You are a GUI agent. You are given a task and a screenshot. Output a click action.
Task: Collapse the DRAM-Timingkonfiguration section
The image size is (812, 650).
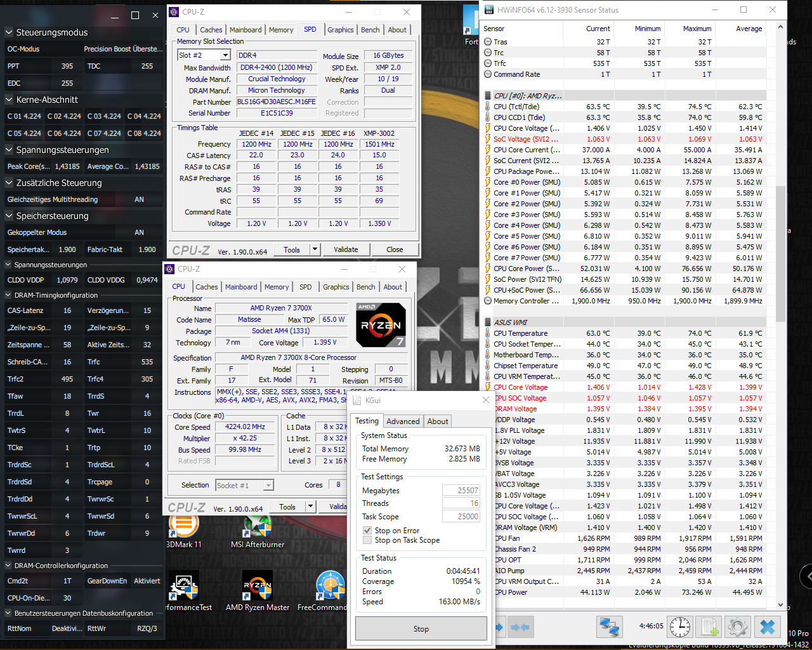tap(9, 295)
